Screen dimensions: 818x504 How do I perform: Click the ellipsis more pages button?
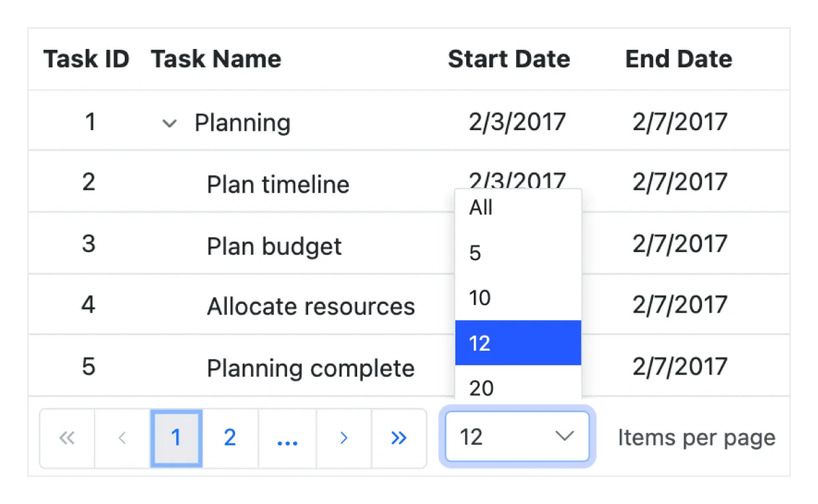287,438
